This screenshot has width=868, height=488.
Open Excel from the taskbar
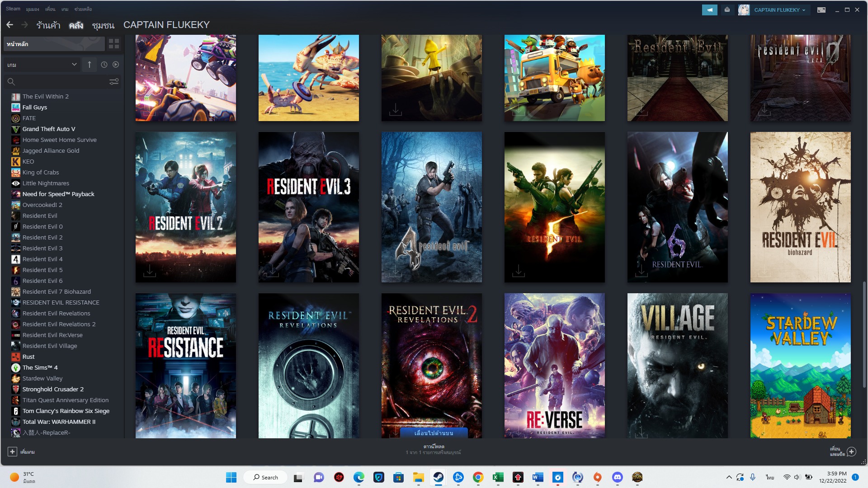pyautogui.click(x=498, y=477)
